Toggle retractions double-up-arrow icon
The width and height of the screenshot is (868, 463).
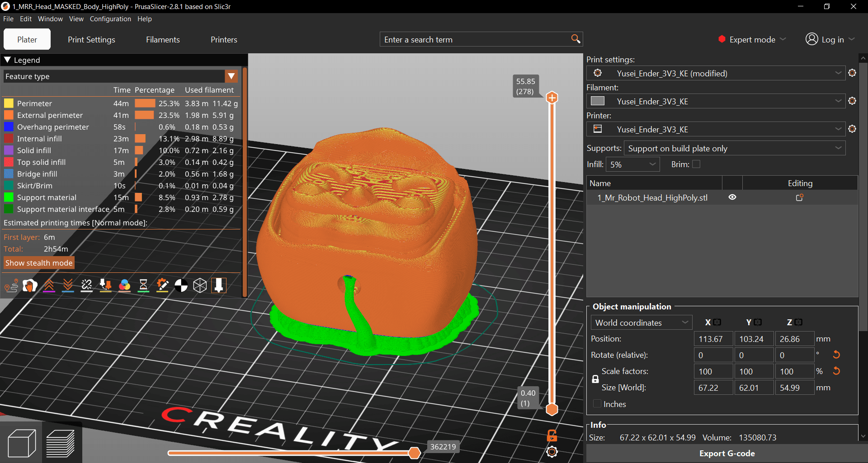click(x=49, y=285)
